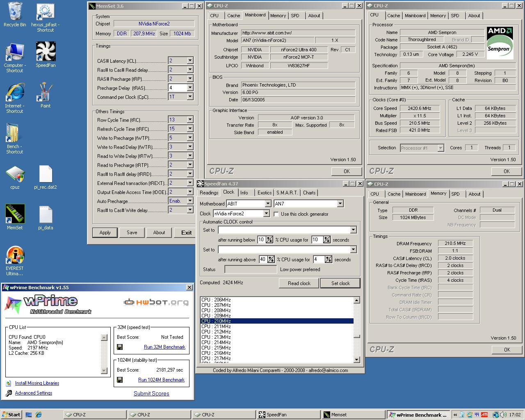Screen dimensions: 525x420
Task: Open the Recycle Bin desktop icon
Action: tap(15, 12)
